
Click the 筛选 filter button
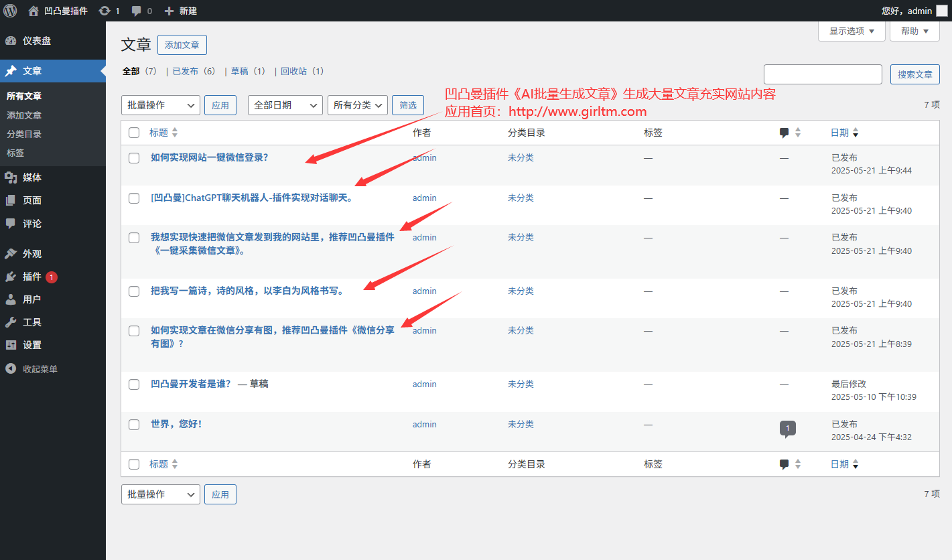(408, 105)
